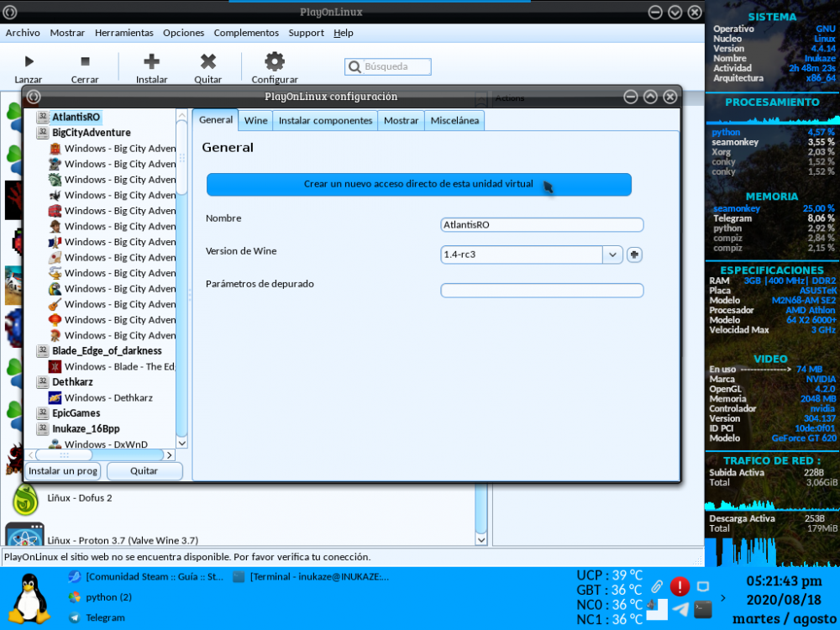Open the Version de Wine dropdown
This screenshot has height=630, width=840.
[612, 255]
